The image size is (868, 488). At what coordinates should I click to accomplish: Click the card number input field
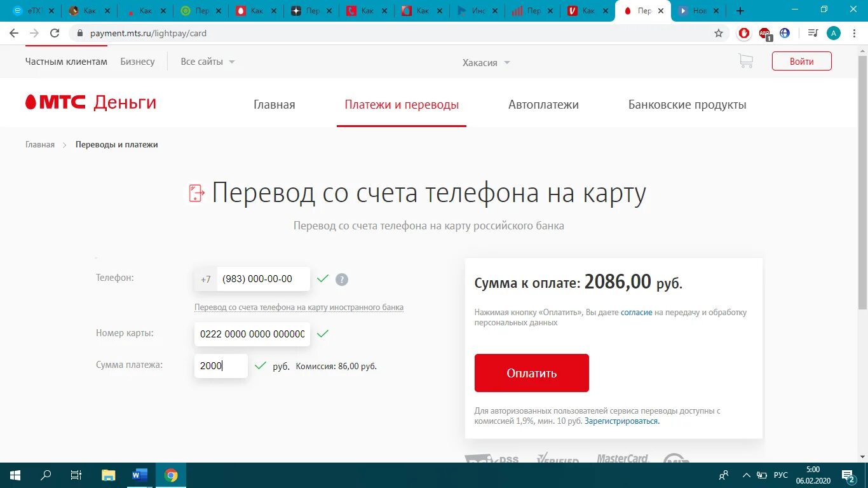click(252, 334)
